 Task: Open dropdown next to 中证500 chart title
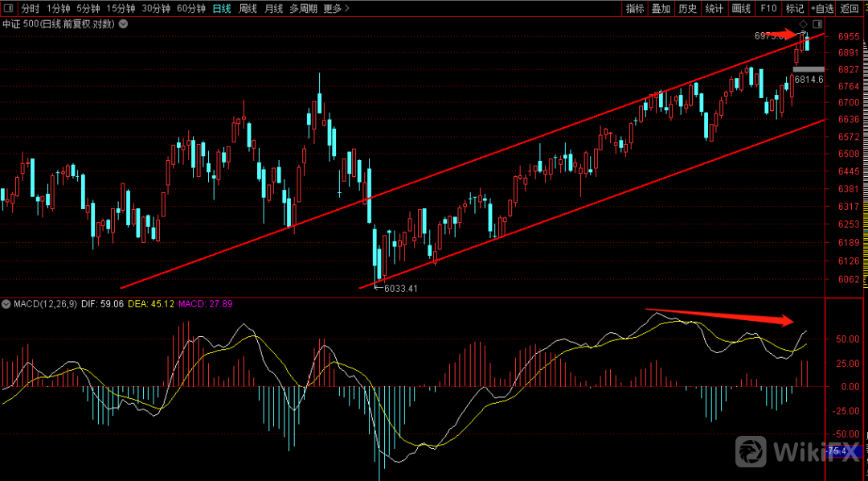123,24
